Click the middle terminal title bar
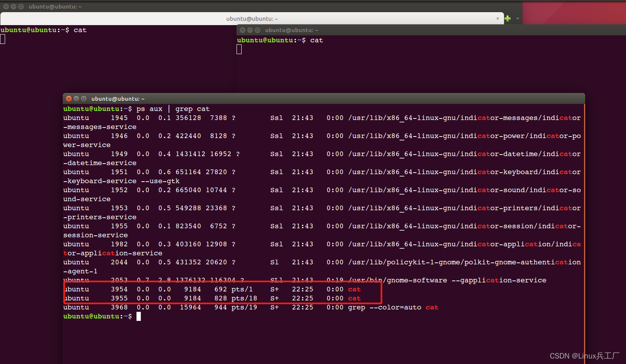 tap(431, 30)
